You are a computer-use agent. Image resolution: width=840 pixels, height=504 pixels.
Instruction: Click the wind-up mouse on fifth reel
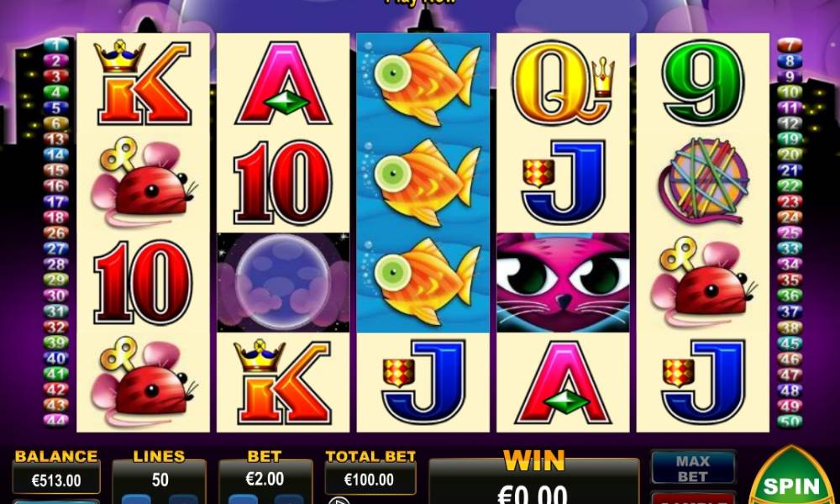coord(703,281)
